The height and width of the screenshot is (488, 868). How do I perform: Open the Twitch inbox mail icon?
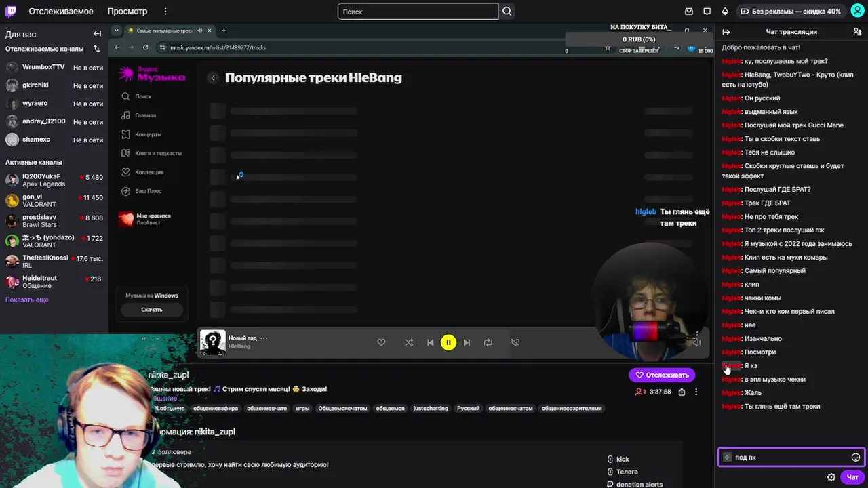[x=689, y=12]
